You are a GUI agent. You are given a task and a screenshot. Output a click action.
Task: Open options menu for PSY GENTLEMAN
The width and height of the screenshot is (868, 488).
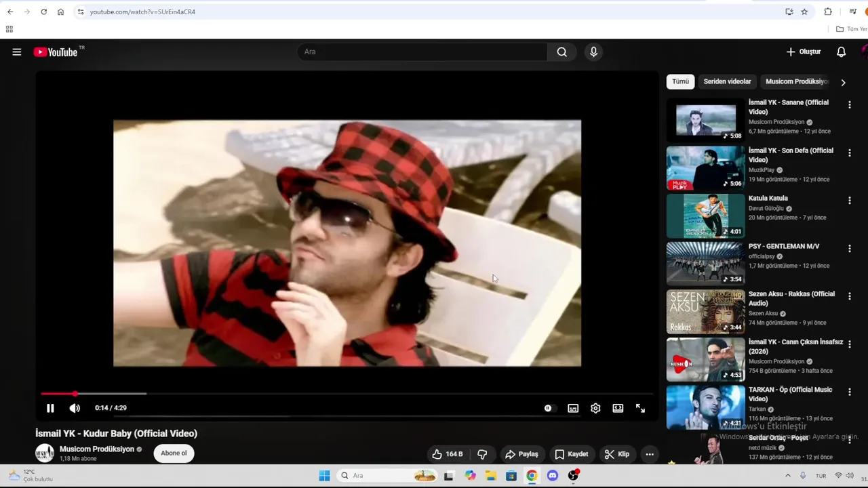pos(849,249)
